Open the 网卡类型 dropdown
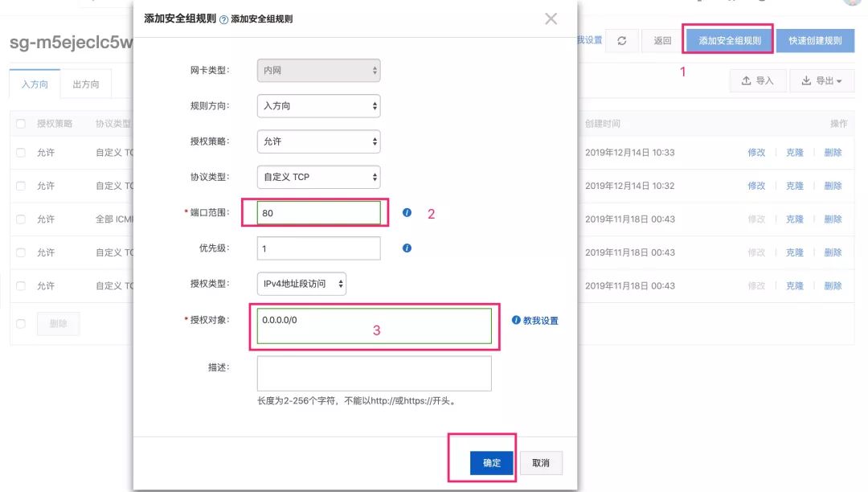 pyautogui.click(x=319, y=70)
